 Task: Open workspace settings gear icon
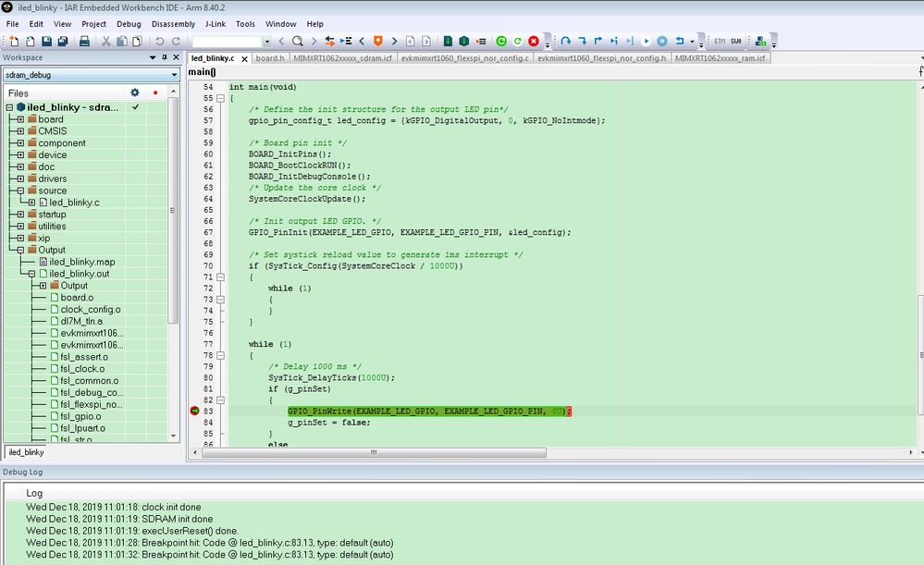135,92
